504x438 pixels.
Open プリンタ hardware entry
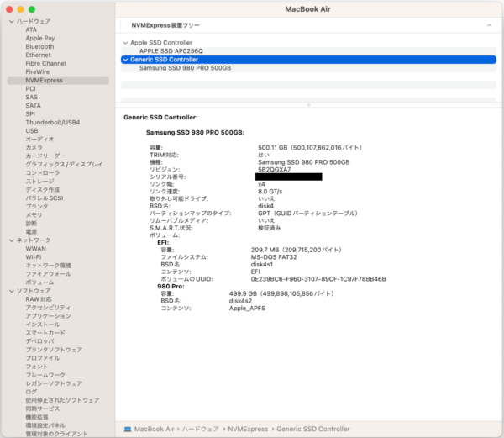click(37, 207)
